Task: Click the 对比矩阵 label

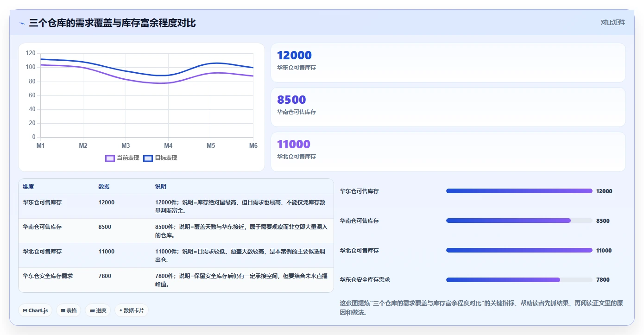Action: click(612, 22)
